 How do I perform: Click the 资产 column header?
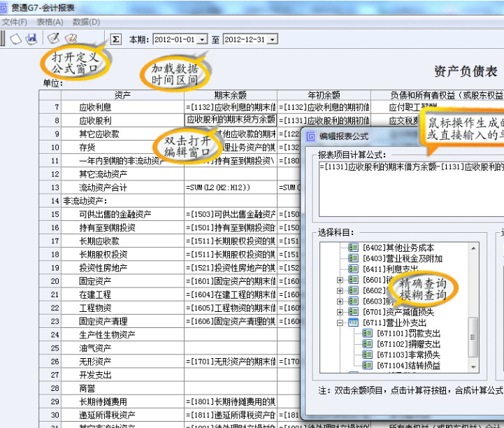point(122,95)
